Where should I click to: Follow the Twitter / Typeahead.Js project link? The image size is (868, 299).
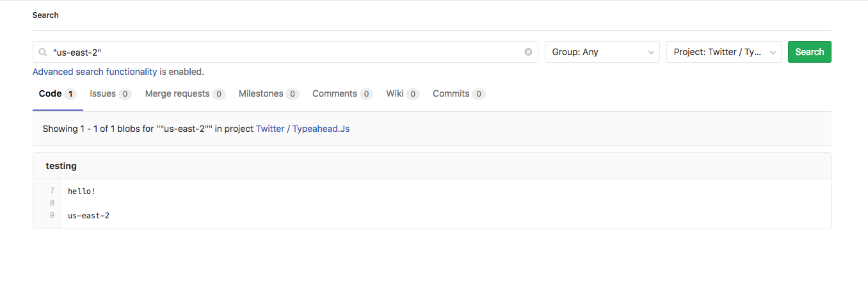(303, 129)
